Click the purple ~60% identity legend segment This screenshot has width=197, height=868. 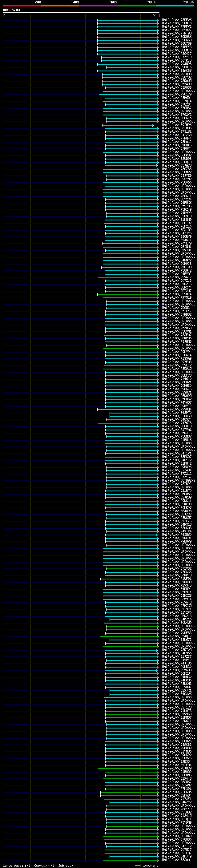coord(99,6)
